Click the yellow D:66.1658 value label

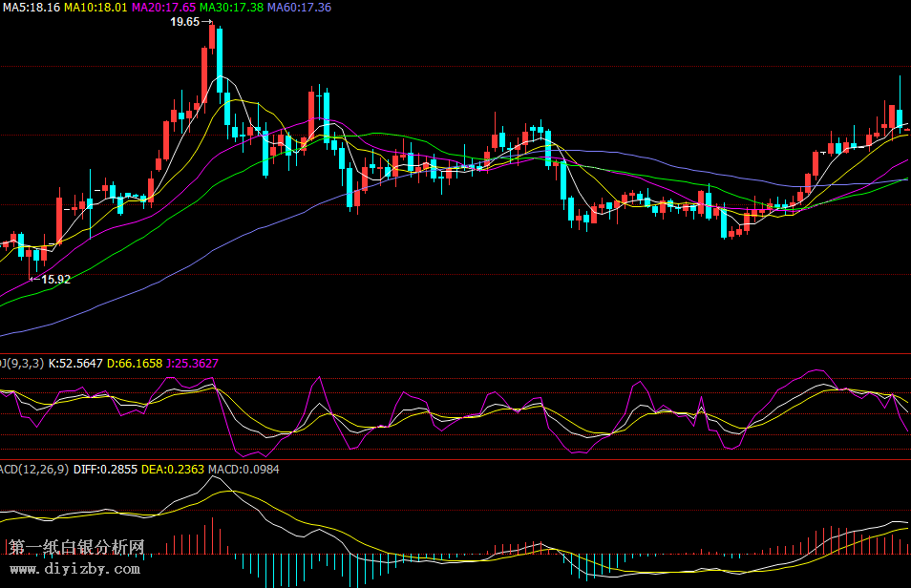click(135, 363)
